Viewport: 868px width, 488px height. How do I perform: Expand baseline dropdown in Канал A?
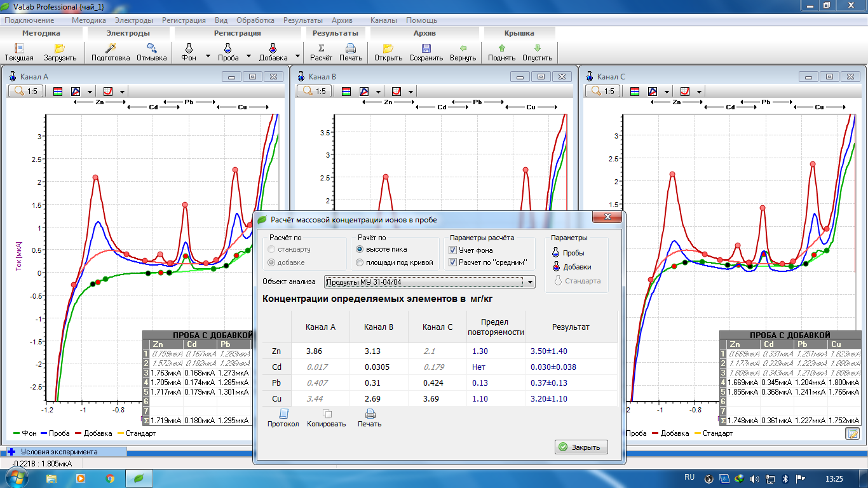click(123, 92)
